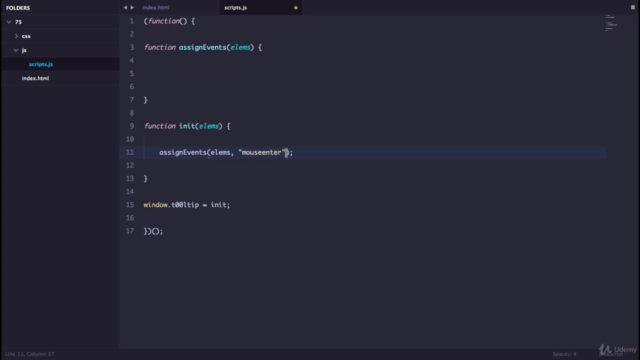This screenshot has height=360, width=640.
Task: Click line number 11 in gutter
Action: click(x=130, y=152)
